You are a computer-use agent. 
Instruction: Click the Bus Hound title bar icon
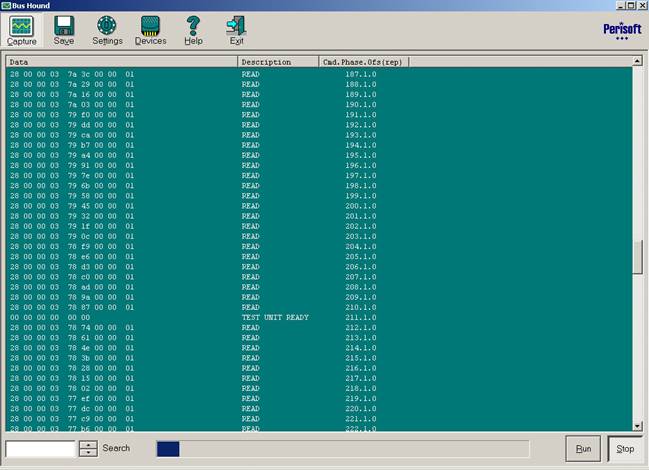pos(7,6)
